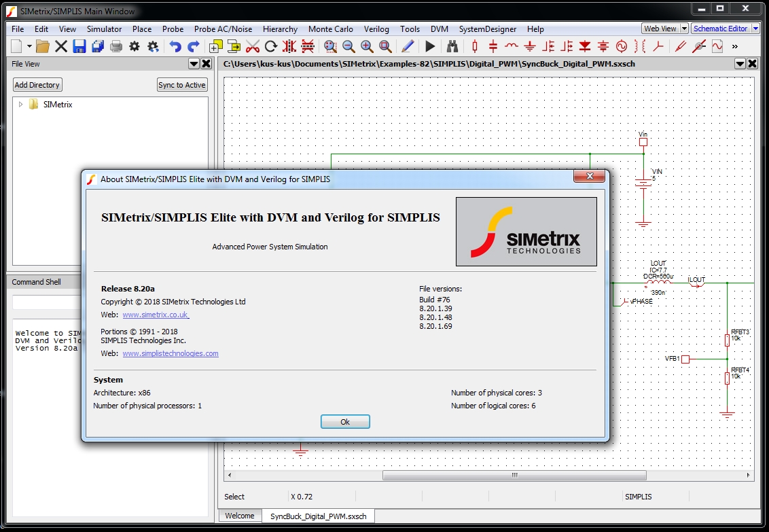769x532 pixels.
Task: Expand the SIMetrix folder tree node
Action: click(20, 104)
